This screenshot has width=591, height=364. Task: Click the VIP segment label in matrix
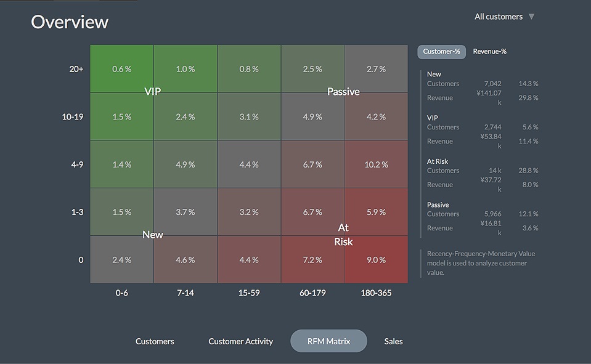[x=153, y=92]
